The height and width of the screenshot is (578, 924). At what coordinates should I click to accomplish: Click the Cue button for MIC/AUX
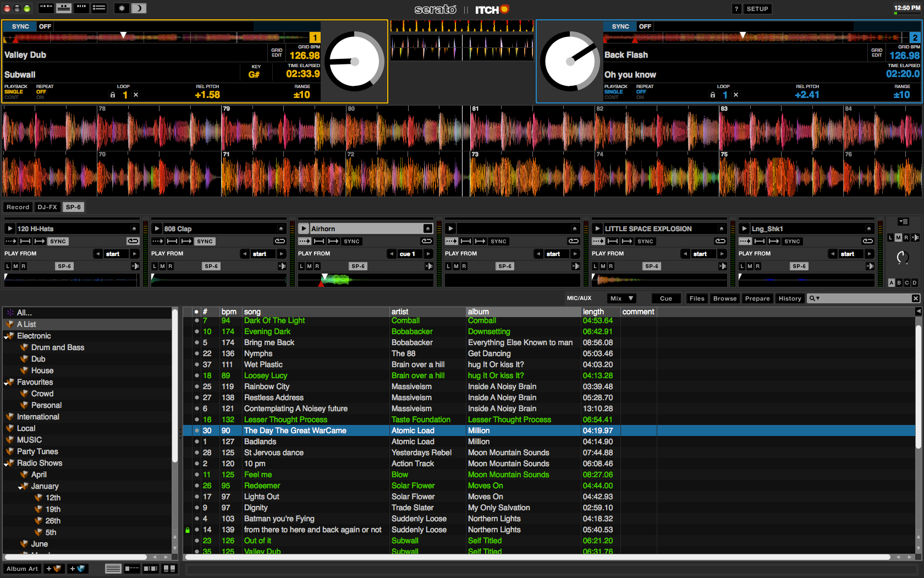point(666,298)
